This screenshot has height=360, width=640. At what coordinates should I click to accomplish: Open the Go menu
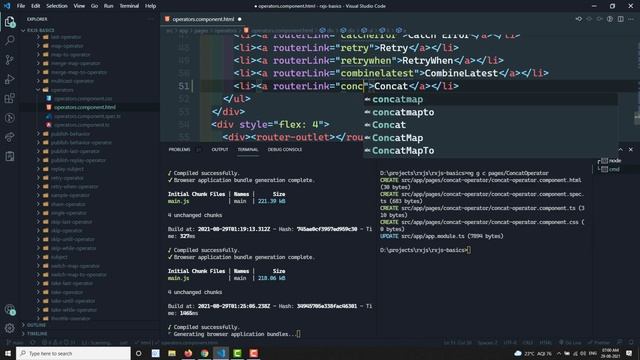tap(94, 6)
